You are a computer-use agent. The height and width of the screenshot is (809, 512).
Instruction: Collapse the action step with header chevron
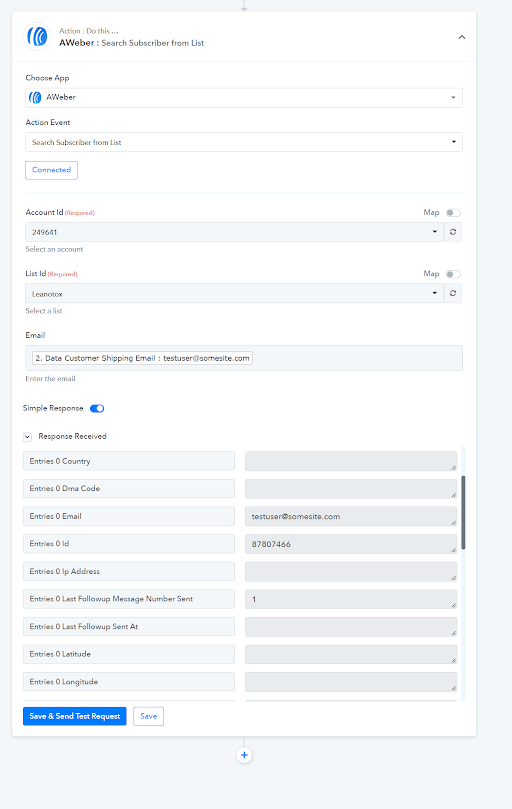pyautogui.click(x=462, y=37)
